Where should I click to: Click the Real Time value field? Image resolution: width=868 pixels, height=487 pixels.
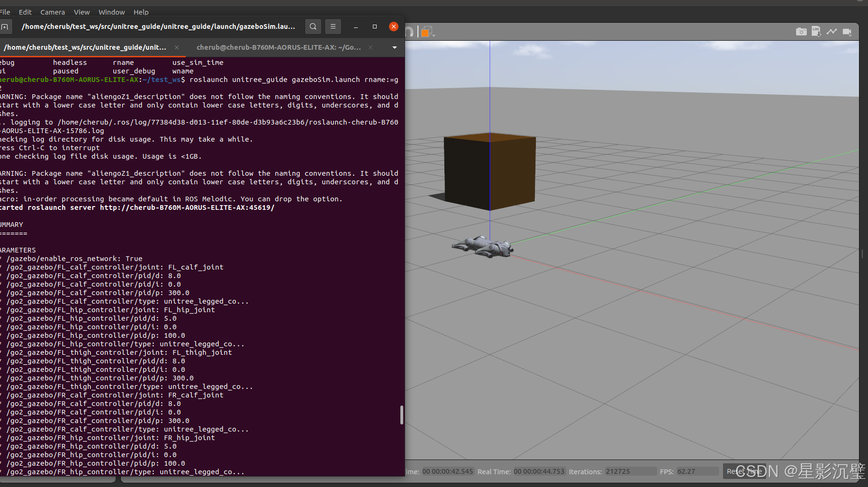point(539,471)
